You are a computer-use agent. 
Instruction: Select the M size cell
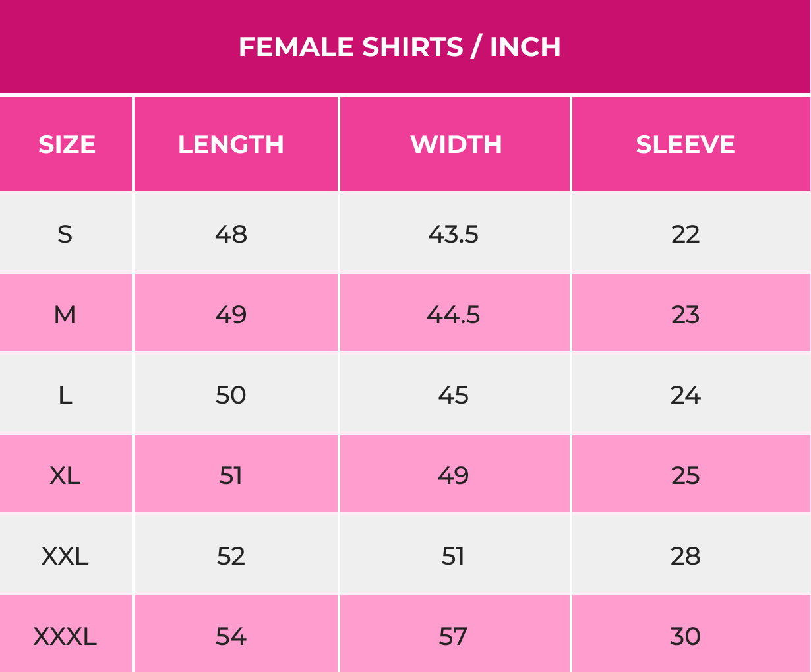[65, 315]
